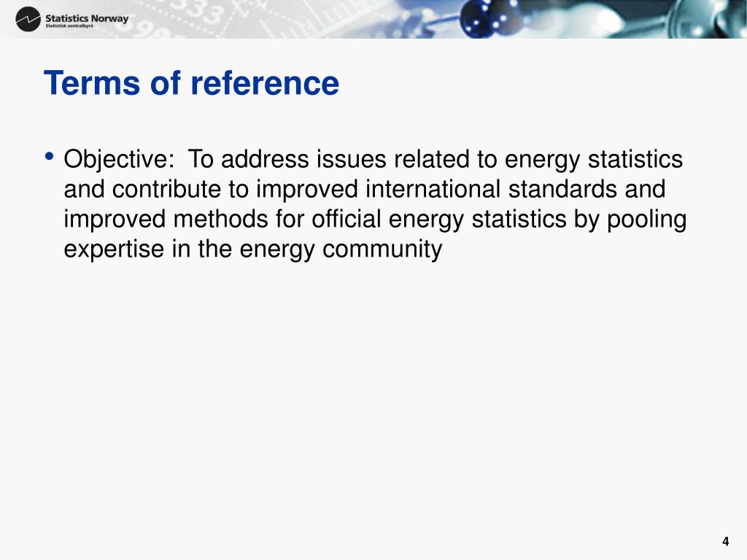Click the line 'and contribute to improved international standards'

341,189
